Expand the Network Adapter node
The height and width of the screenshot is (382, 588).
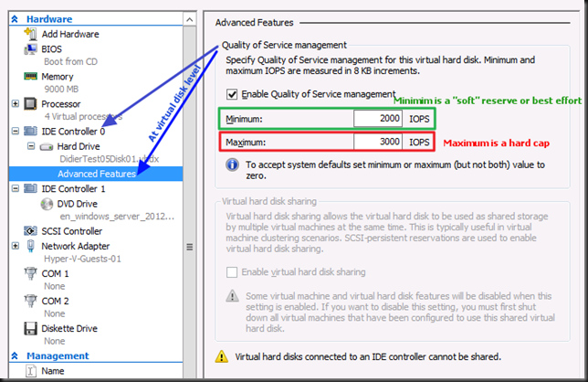15,246
